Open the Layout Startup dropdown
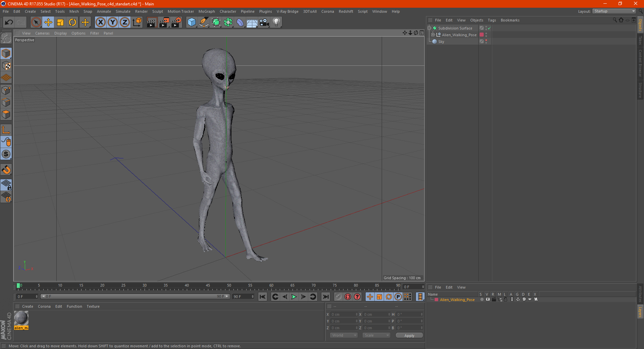Screen dimensions: 644x349 (614, 11)
